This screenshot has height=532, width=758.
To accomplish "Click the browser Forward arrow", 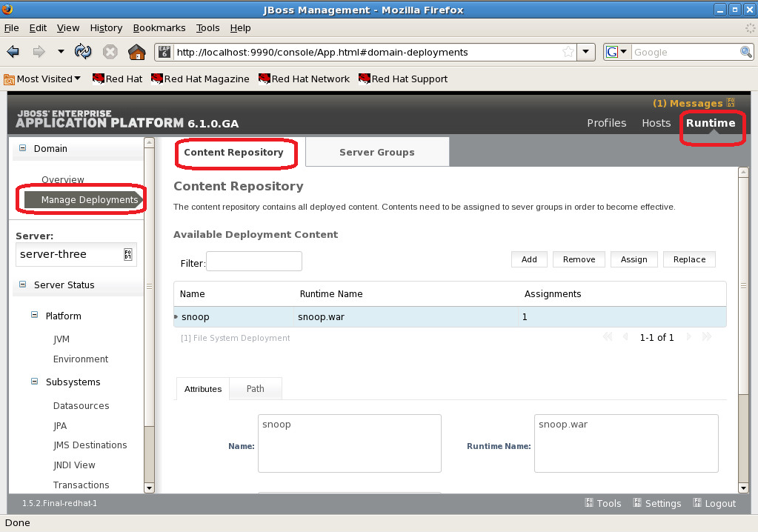I will tap(39, 51).
